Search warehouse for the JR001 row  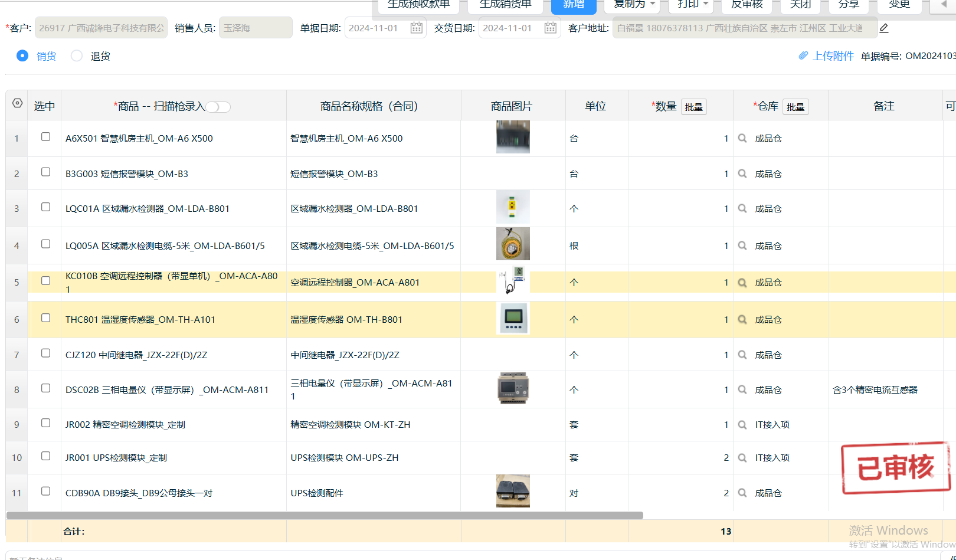click(742, 457)
